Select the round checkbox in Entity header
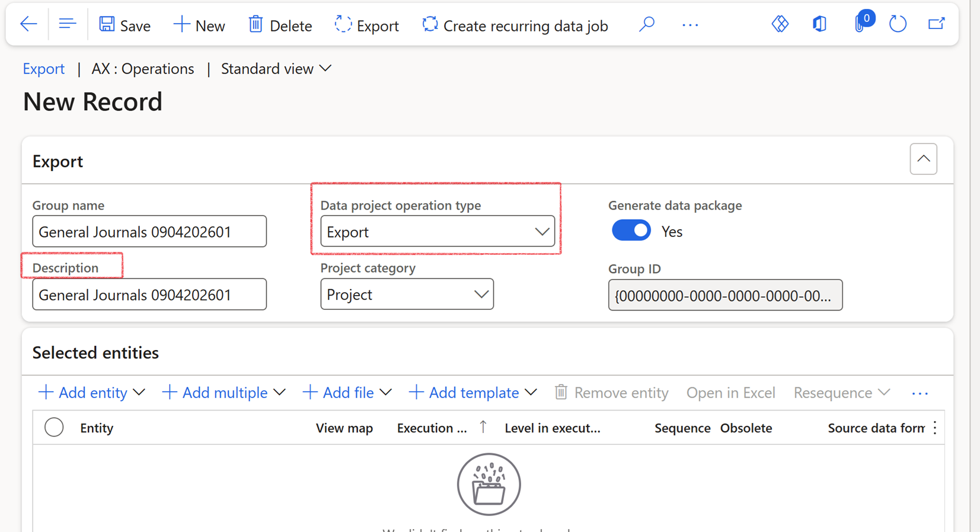The image size is (980, 532). point(54,427)
